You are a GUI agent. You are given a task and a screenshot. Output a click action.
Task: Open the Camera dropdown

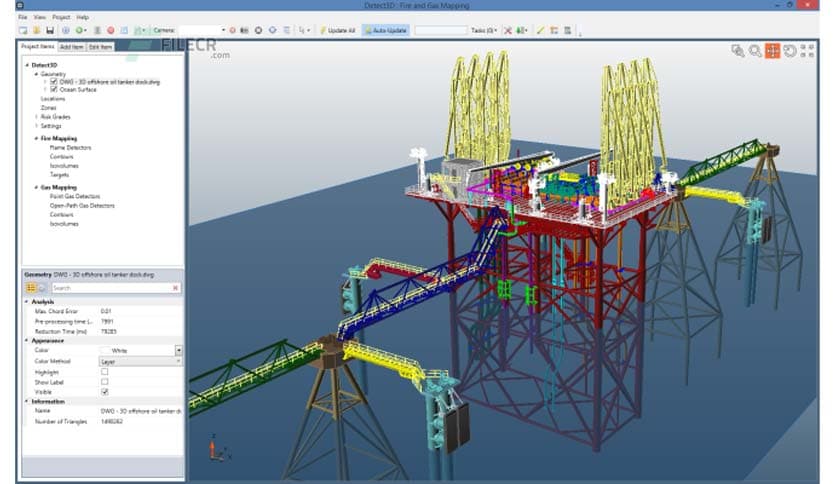[223, 30]
